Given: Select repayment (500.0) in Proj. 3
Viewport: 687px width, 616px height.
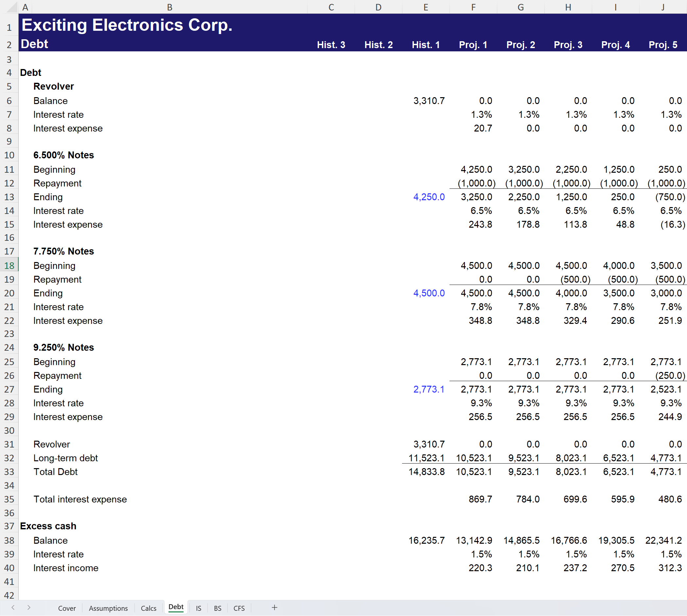Looking at the screenshot, I should click(575, 280).
